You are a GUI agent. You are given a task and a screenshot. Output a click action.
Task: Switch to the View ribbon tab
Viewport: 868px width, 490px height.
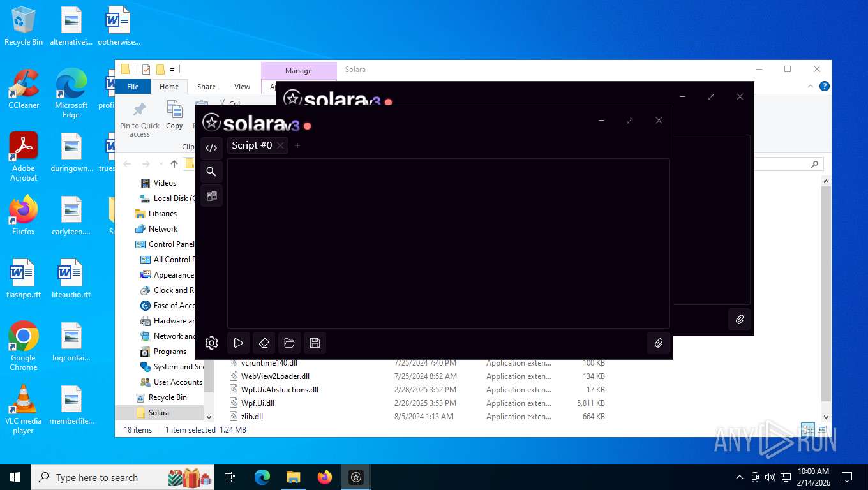point(242,87)
